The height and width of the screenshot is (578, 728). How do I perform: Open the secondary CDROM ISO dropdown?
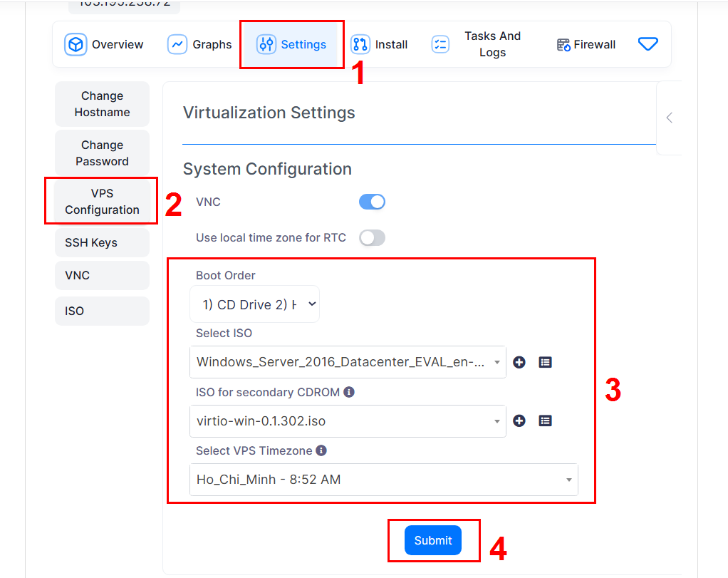click(x=348, y=421)
